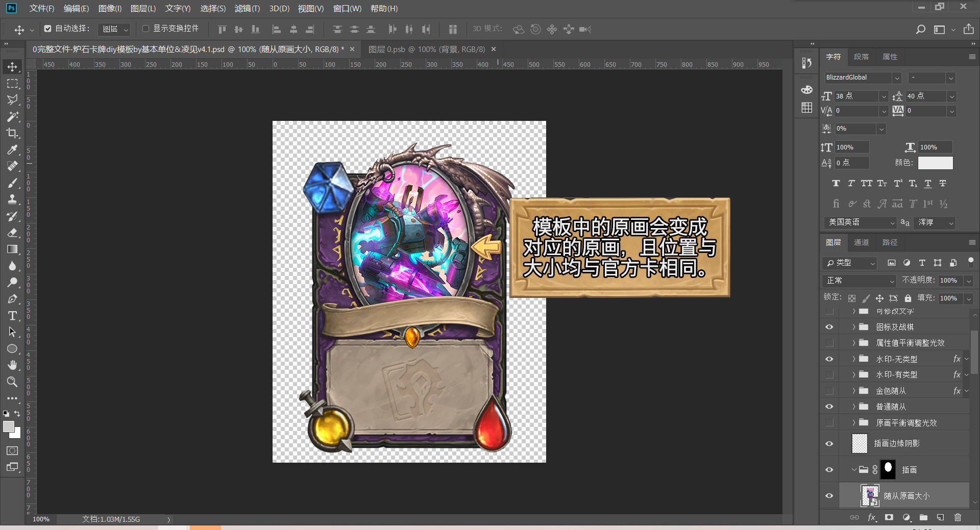Select the Polygonal Lasso tool

12,100
